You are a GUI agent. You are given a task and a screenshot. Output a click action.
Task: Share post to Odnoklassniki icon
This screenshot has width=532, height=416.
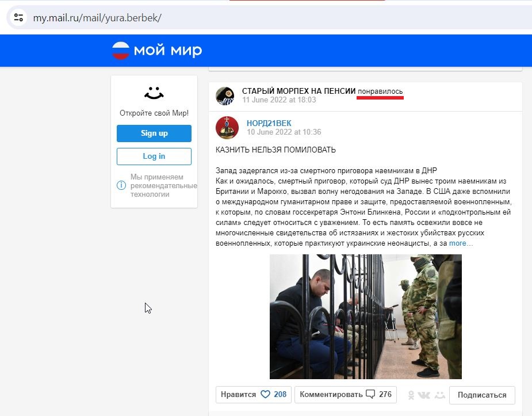[411, 395]
